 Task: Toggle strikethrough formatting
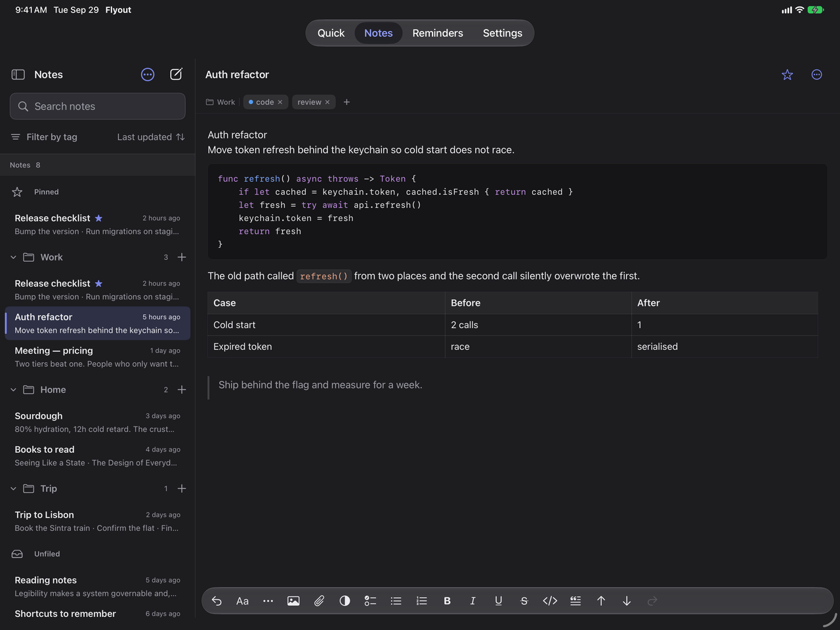point(524,601)
